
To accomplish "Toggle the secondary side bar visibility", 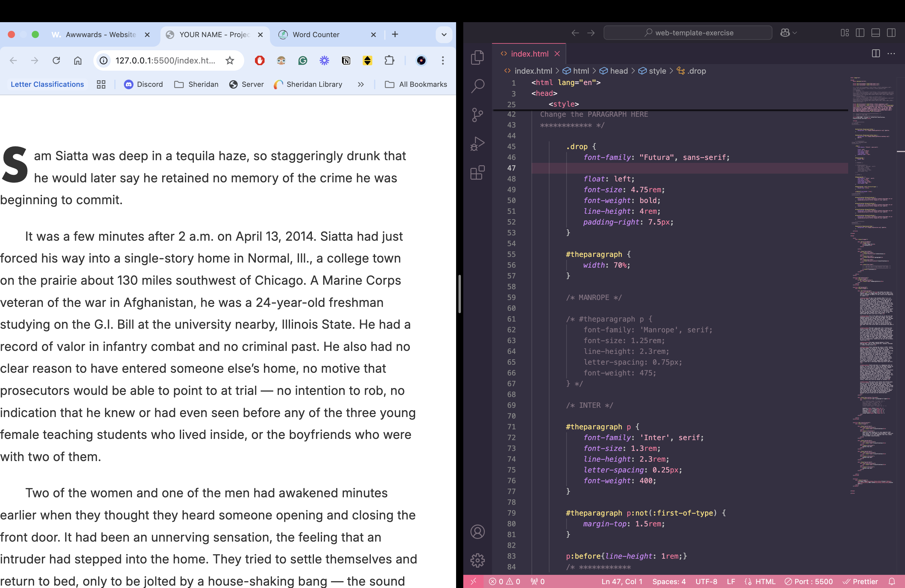I will pyautogui.click(x=892, y=33).
